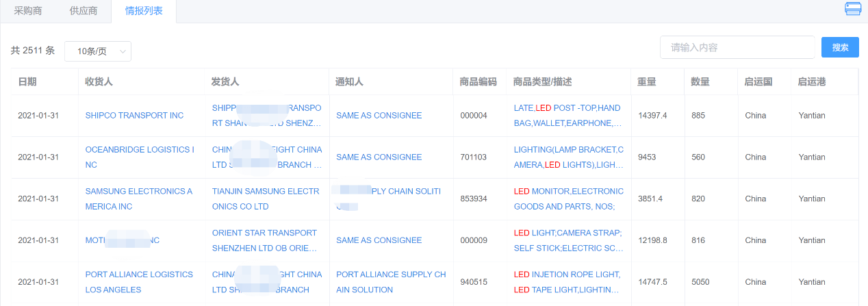Focus the 请输入内容 search field
The width and height of the screenshot is (868, 306).
[737, 47]
